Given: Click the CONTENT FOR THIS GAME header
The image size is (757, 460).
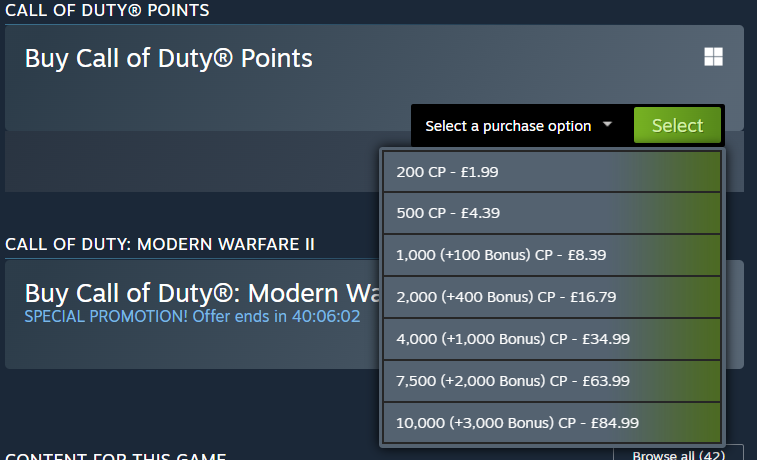Looking at the screenshot, I should pyautogui.click(x=116, y=456).
